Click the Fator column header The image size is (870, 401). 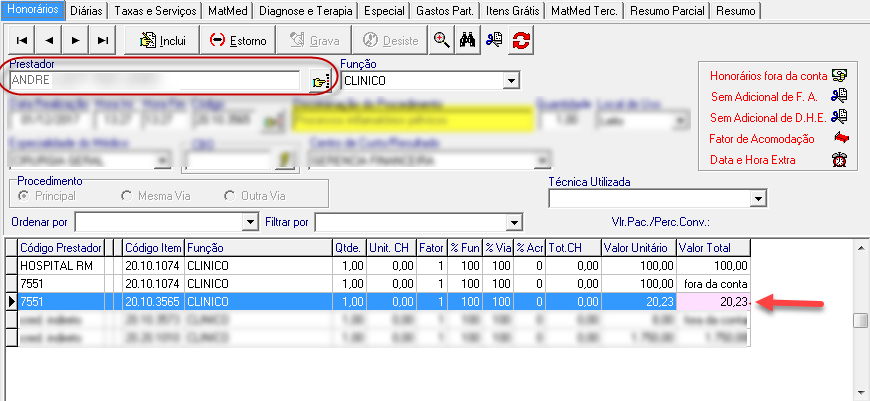coord(431,248)
